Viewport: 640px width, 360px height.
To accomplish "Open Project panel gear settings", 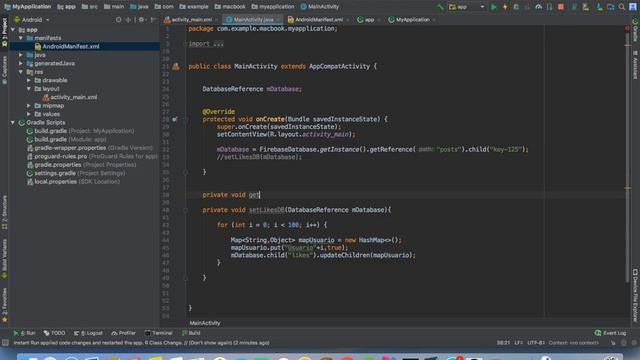I will coord(141,20).
